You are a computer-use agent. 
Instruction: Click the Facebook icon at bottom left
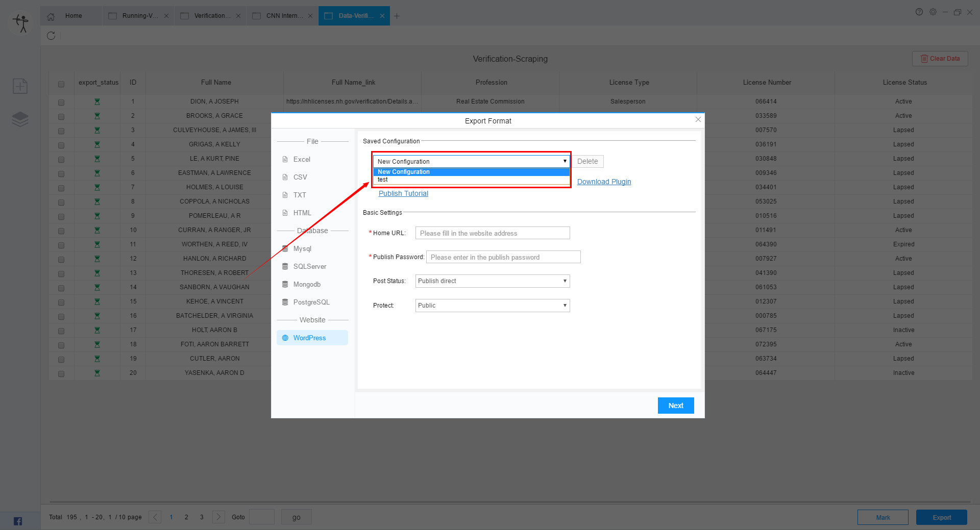point(18,521)
